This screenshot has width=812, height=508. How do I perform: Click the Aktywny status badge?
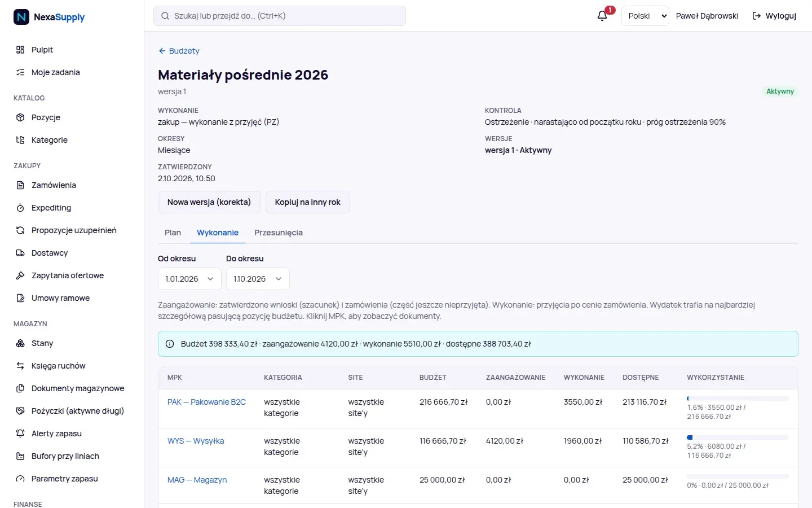(780, 91)
